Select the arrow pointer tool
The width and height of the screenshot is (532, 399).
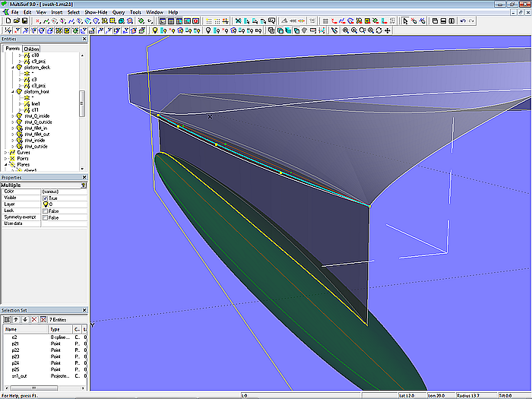(x=404, y=21)
